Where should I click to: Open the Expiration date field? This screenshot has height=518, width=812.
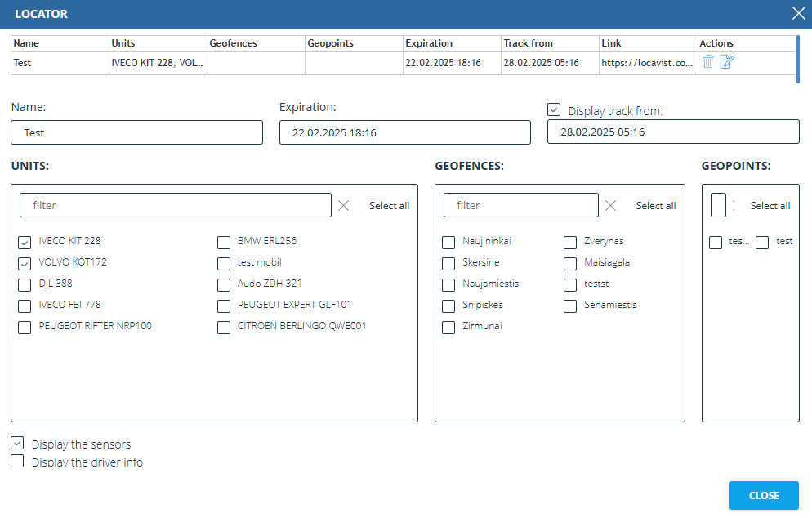(404, 132)
